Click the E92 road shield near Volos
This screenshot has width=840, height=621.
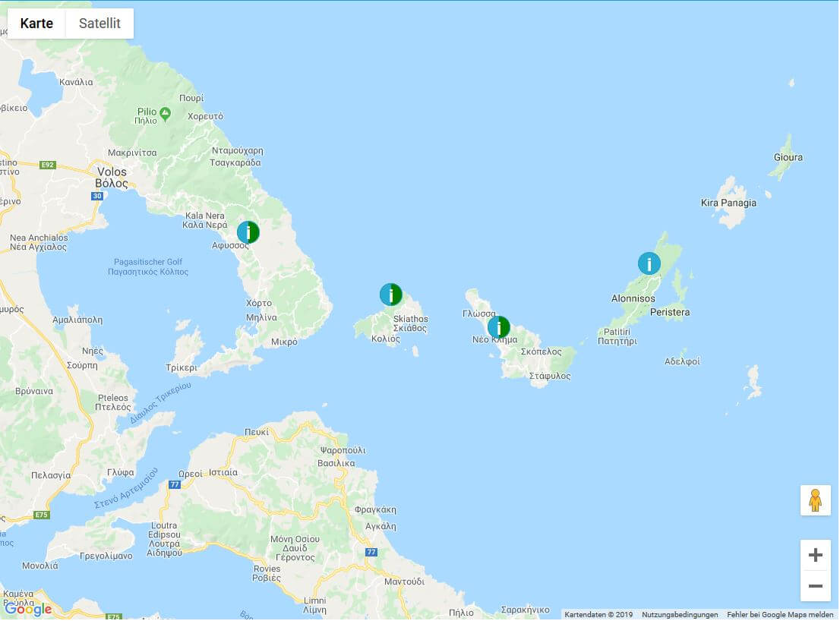point(48,165)
